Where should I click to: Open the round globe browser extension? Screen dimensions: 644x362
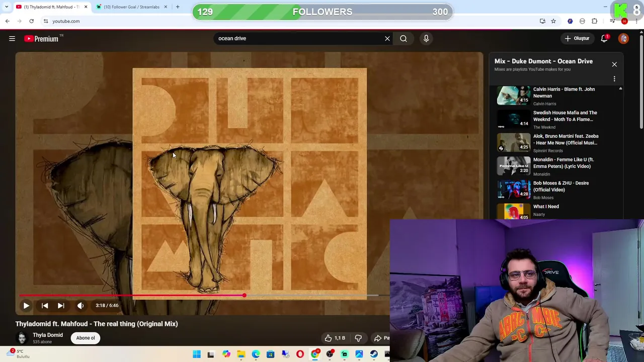pyautogui.click(x=582, y=21)
